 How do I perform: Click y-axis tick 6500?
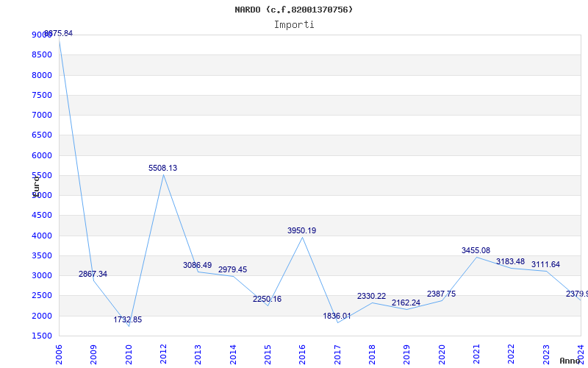(42, 135)
